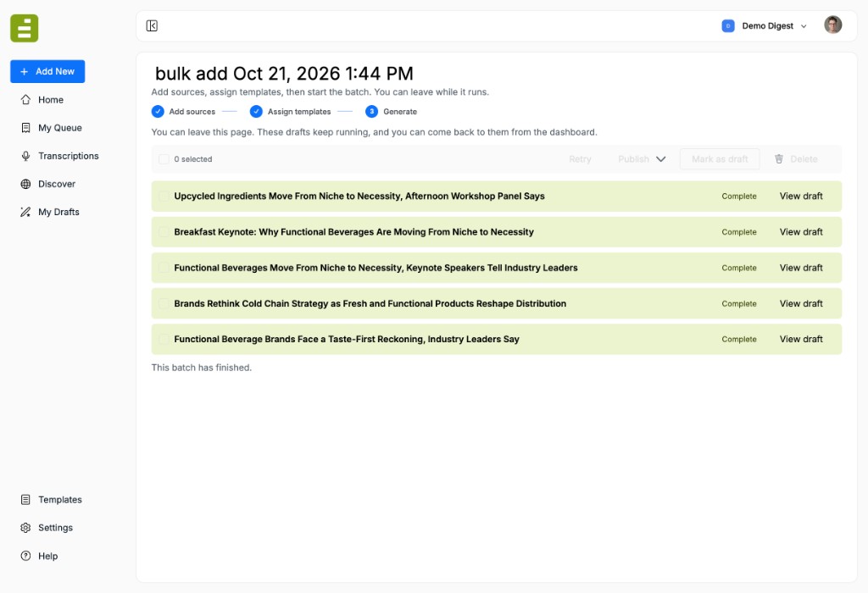The width and height of the screenshot is (868, 593).
Task: Open the user profile avatar
Action: [x=832, y=25]
